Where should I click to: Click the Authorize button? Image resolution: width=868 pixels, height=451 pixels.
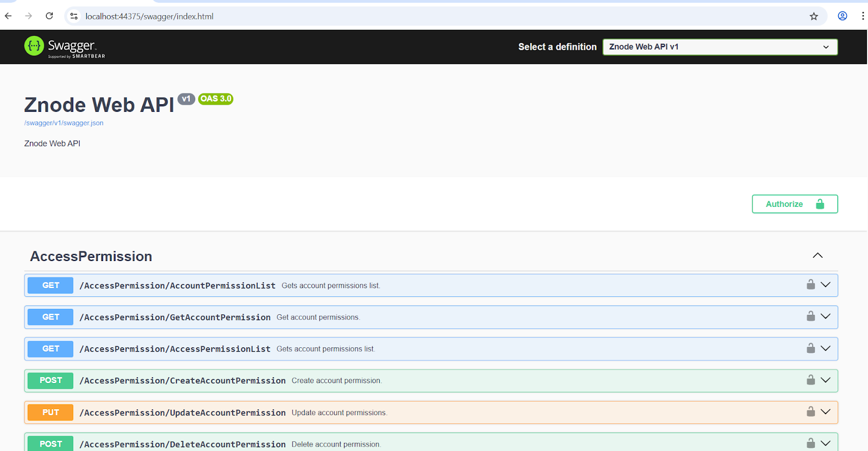coord(795,204)
